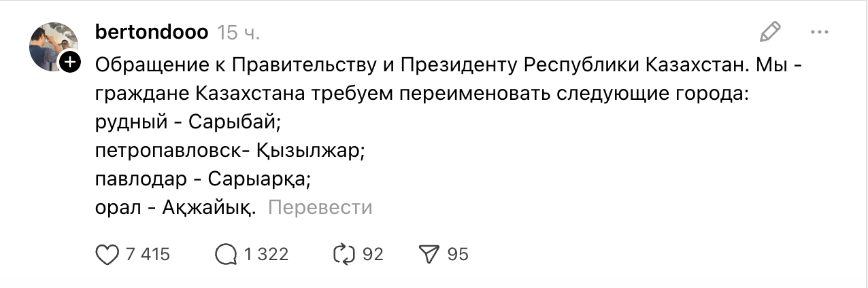Click the 95 shares count

pos(458,255)
